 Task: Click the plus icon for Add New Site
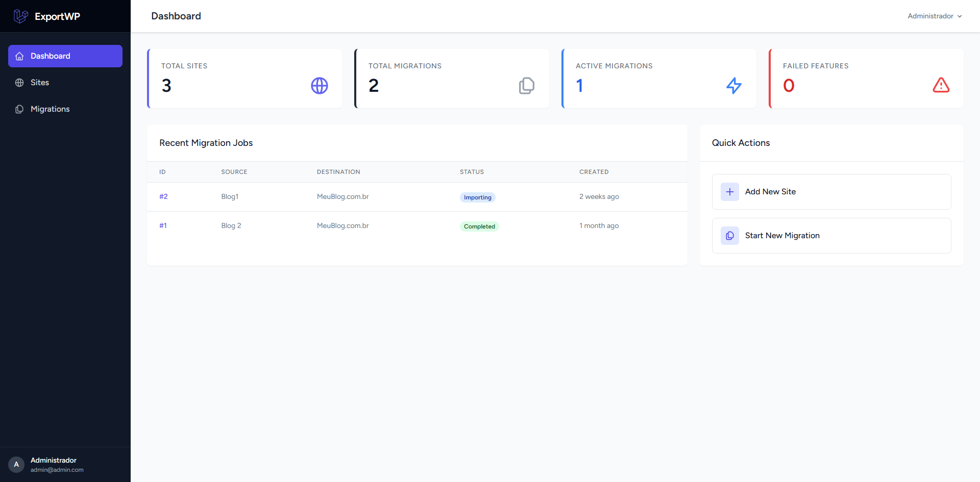click(730, 192)
